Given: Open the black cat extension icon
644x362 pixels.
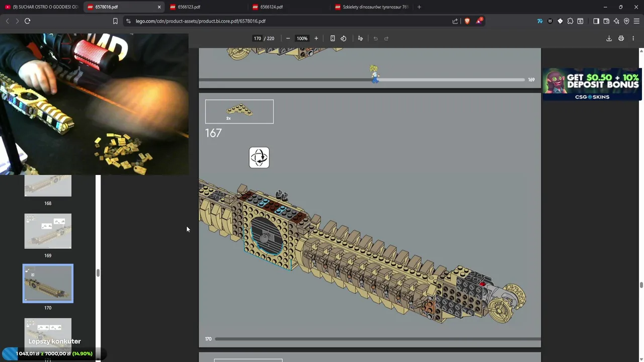Looking at the screenshot, I should (x=550, y=21).
